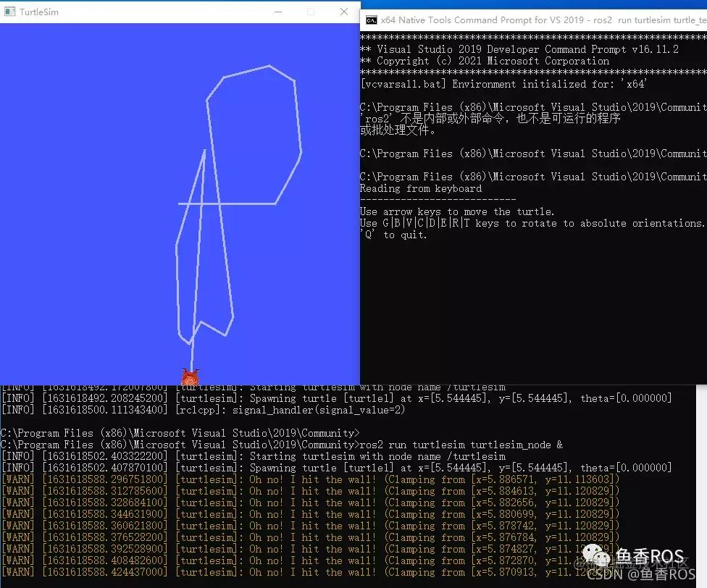This screenshot has height=588, width=707.
Task: Click the turtle sprite in TurtleSim
Action: (x=191, y=377)
